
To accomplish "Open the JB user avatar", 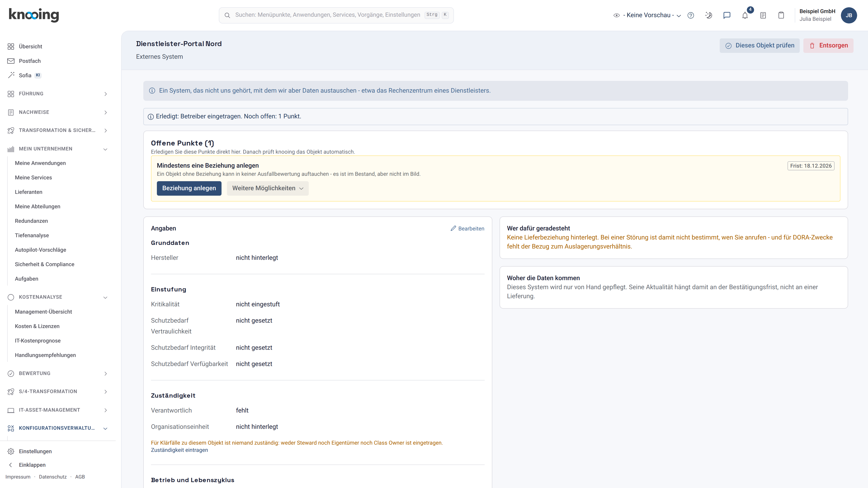I will point(849,15).
